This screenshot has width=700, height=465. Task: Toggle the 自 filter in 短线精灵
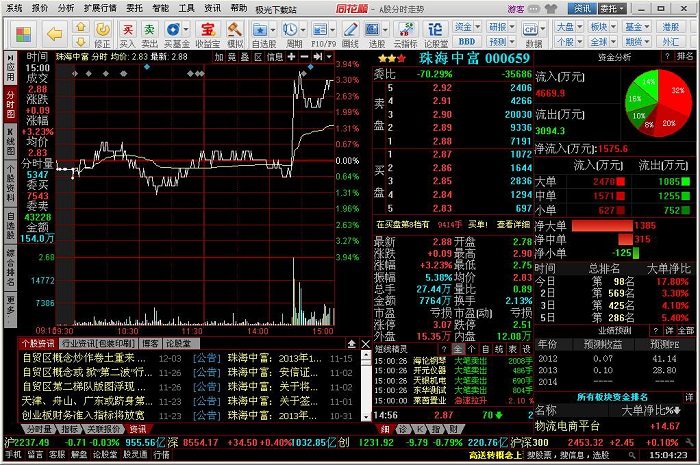click(x=486, y=349)
